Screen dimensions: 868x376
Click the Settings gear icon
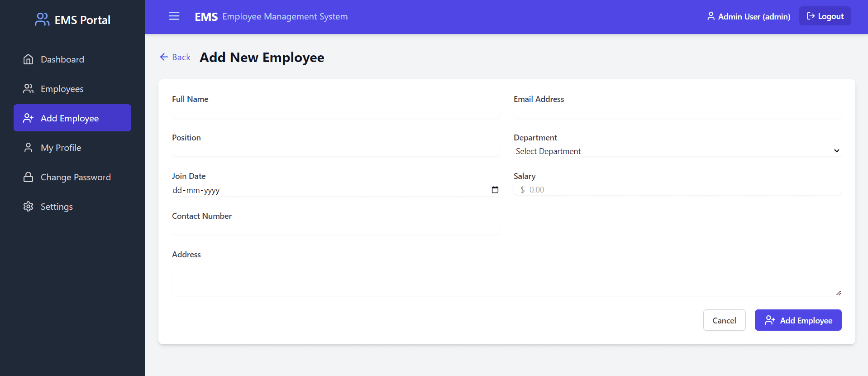coord(29,207)
